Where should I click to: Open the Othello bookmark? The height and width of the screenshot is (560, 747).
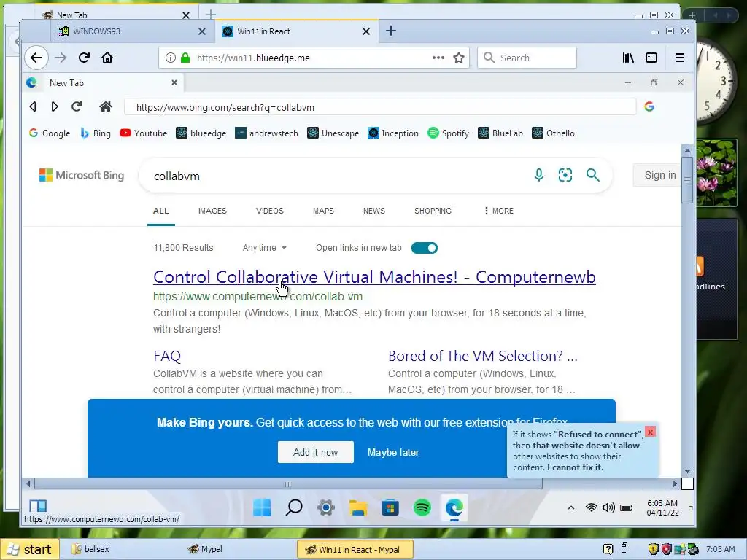coord(553,133)
